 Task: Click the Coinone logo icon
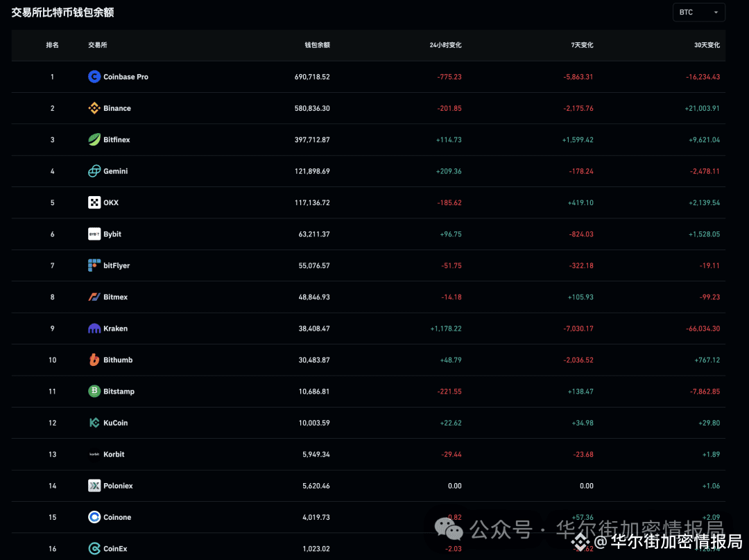(x=94, y=517)
